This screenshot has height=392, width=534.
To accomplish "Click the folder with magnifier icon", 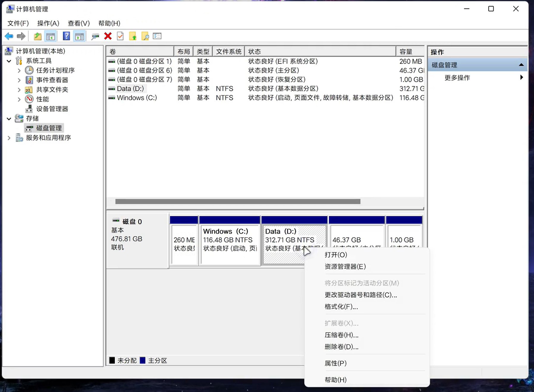I will tap(145, 36).
